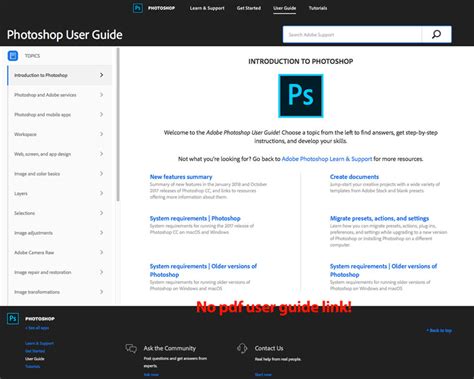Open Create documents link
The image size is (474, 379).
(354, 177)
